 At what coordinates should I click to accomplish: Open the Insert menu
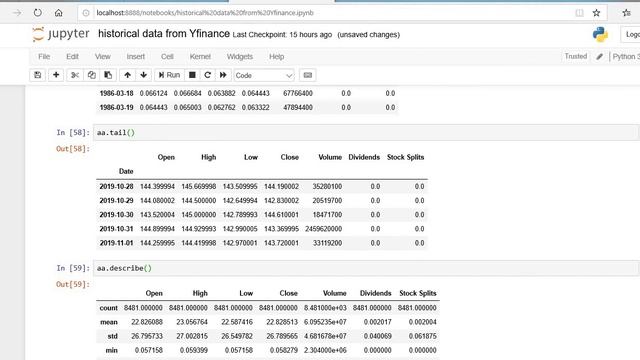(136, 57)
